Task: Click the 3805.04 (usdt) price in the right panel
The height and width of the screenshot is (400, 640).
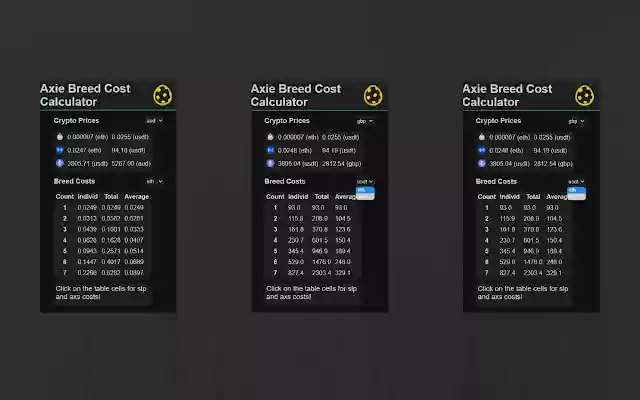Action: tap(509, 164)
